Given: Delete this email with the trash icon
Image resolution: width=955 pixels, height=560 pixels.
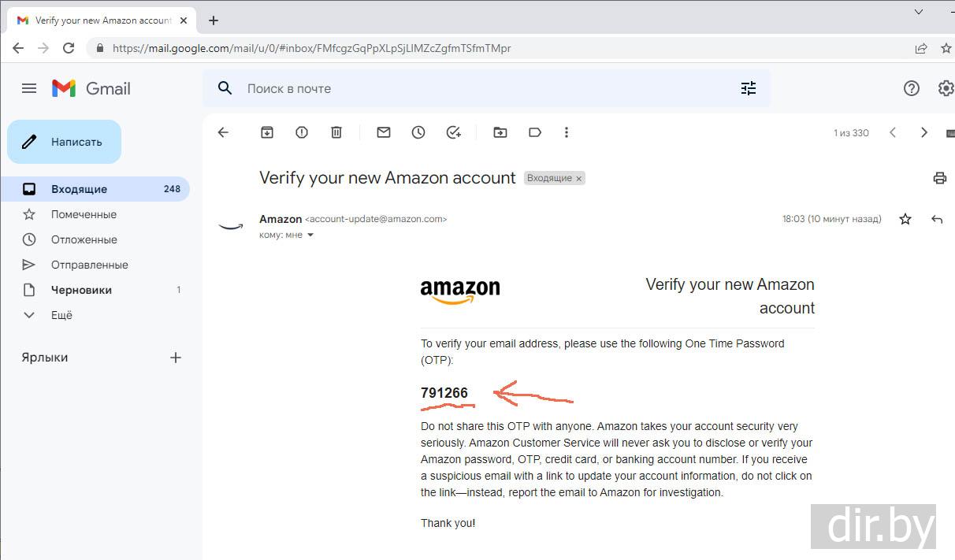Looking at the screenshot, I should click(x=336, y=132).
